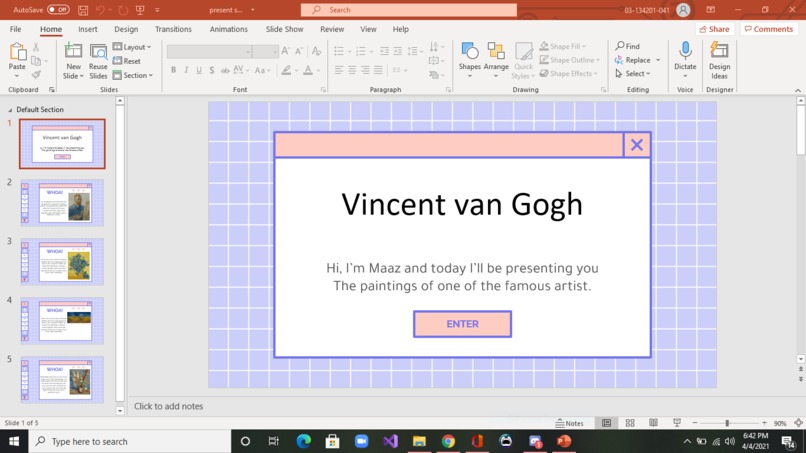Open the Shape Effects dropdown
This screenshot has height=453, width=806.
(x=569, y=74)
